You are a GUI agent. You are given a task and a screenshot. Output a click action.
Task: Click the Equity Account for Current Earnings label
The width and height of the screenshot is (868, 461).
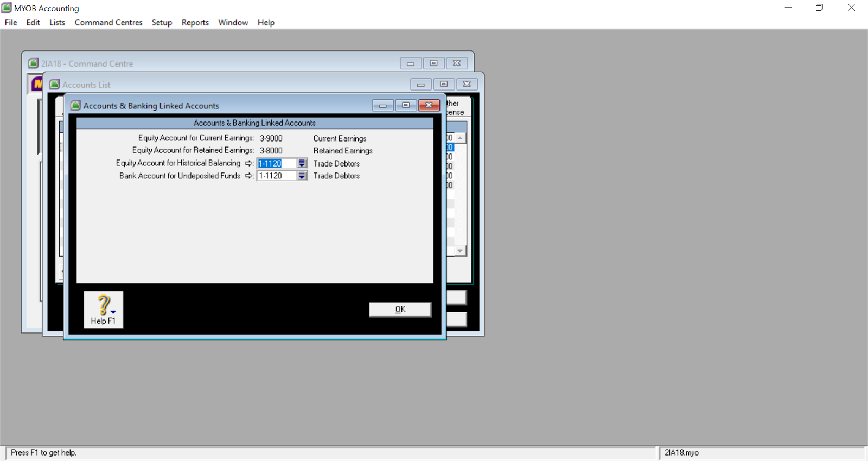(196, 138)
